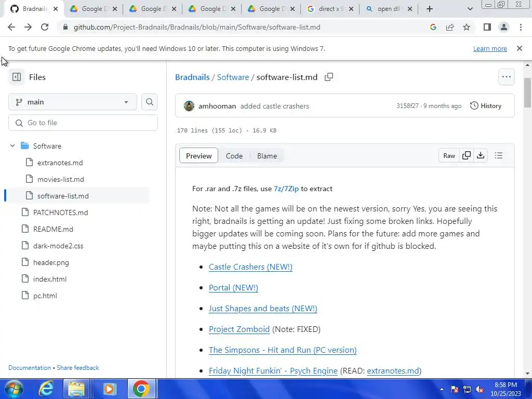
Task: Click Learn more link in update bar
Action: (490, 48)
